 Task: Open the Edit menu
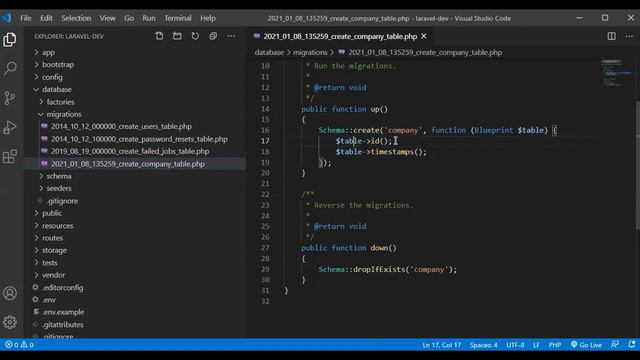pyautogui.click(x=46, y=18)
